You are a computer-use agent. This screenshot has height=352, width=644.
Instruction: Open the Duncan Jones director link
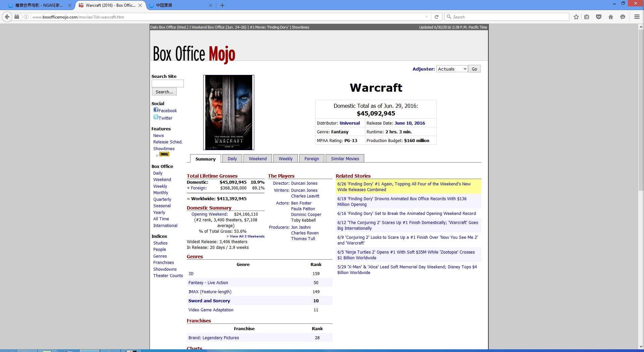pyautogui.click(x=304, y=183)
